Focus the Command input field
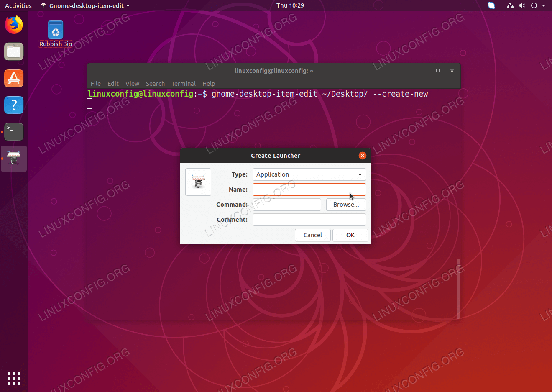The height and width of the screenshot is (392, 552). [x=287, y=205]
